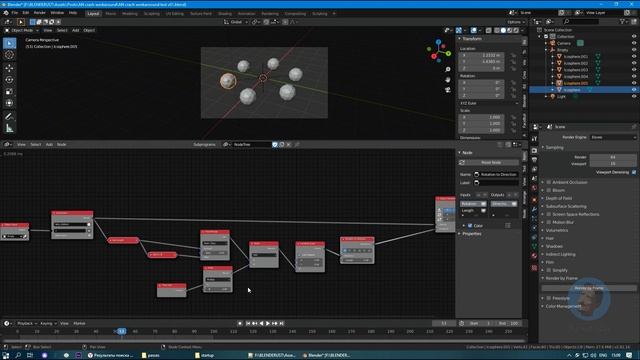Expand Volumetrics panel

557,230
